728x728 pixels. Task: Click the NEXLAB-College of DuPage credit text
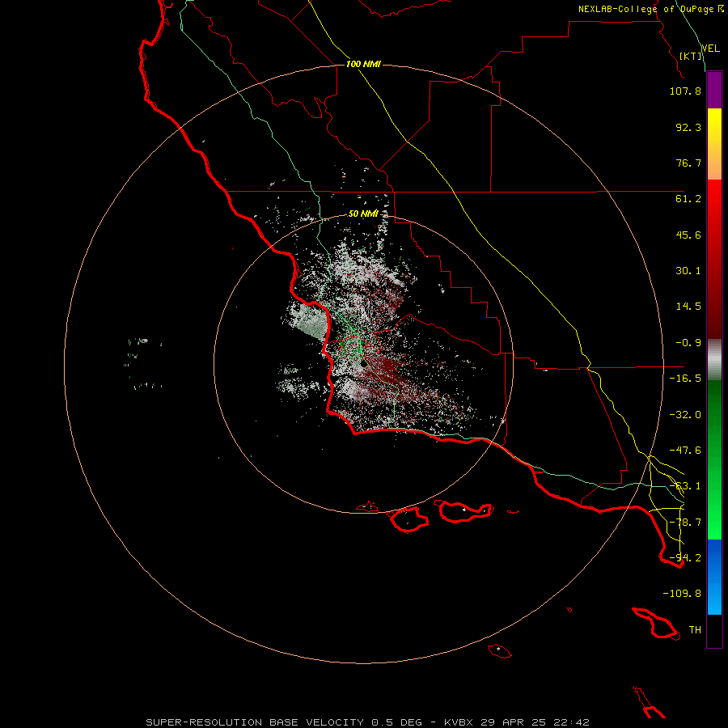point(650,9)
